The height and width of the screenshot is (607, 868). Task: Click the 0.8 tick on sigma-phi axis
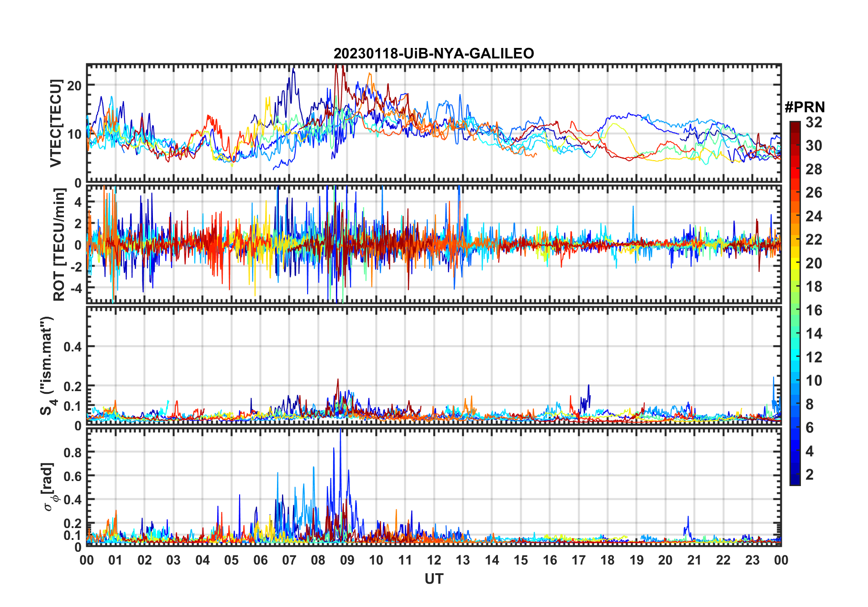click(73, 452)
